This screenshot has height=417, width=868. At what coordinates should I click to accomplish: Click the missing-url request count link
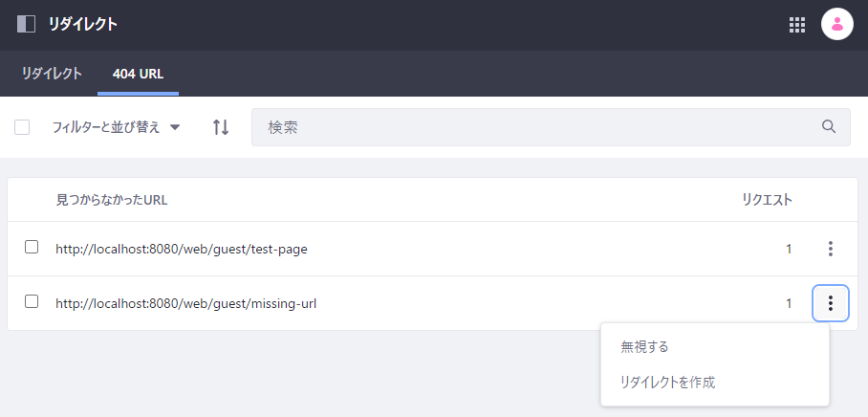click(789, 303)
